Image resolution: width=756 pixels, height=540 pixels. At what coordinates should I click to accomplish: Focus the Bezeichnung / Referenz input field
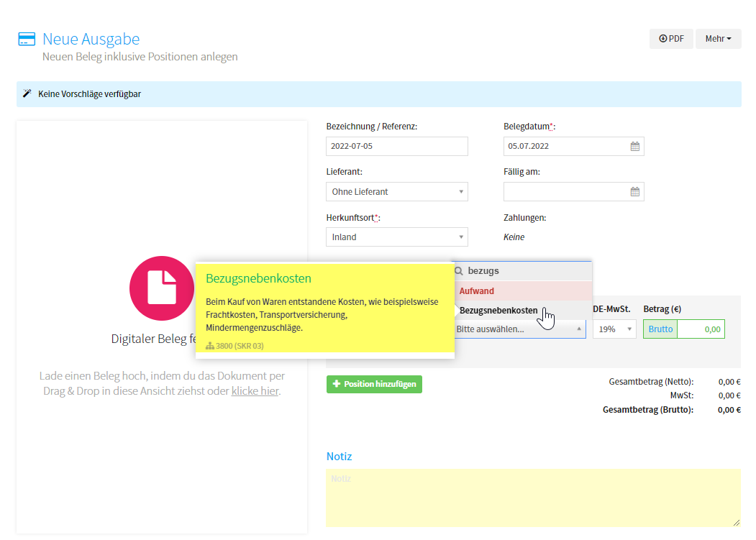point(397,146)
